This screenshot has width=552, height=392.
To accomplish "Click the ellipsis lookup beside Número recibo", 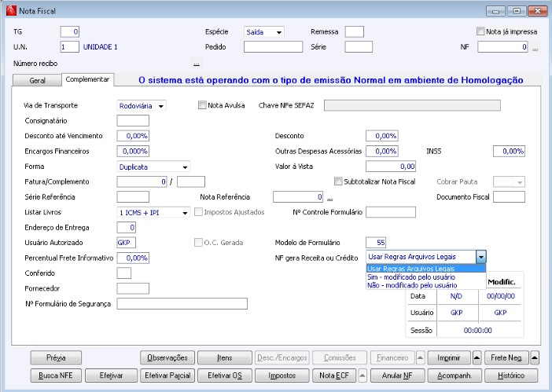I will [197, 64].
